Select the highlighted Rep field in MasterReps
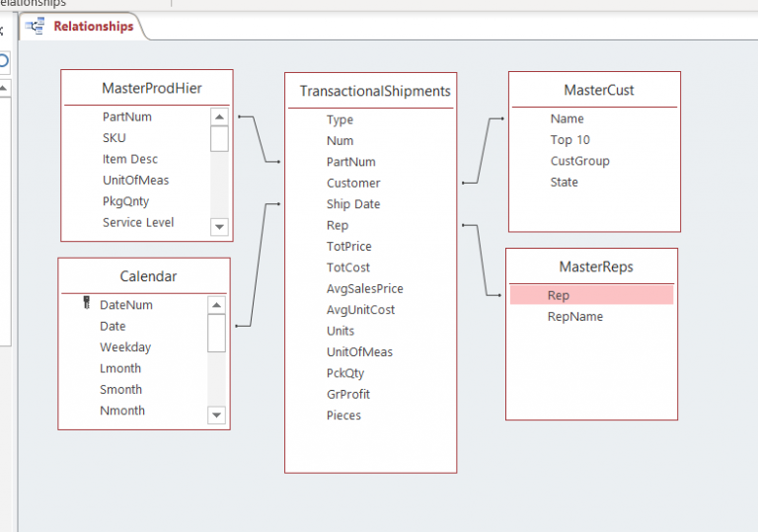758x532 pixels. (559, 295)
